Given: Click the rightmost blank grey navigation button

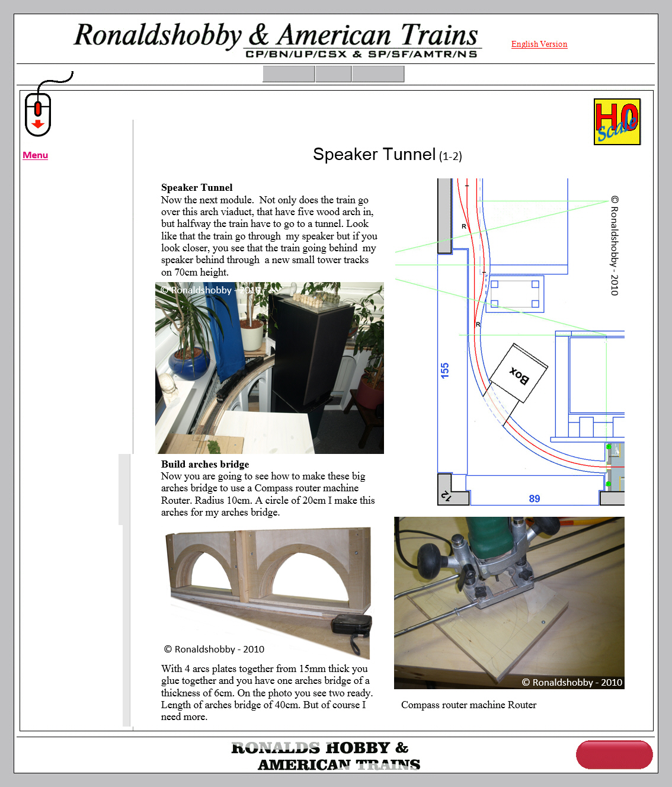Looking at the screenshot, I should point(378,74).
